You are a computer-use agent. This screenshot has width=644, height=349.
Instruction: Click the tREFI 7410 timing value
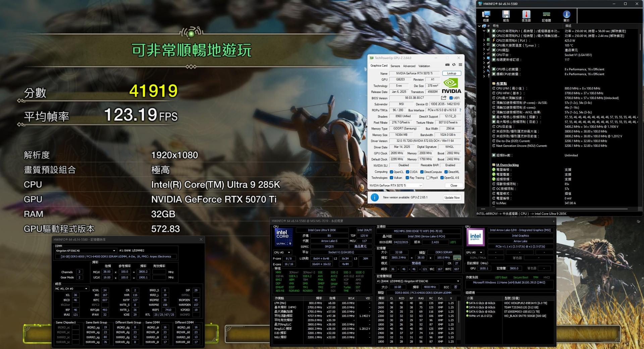168,310
